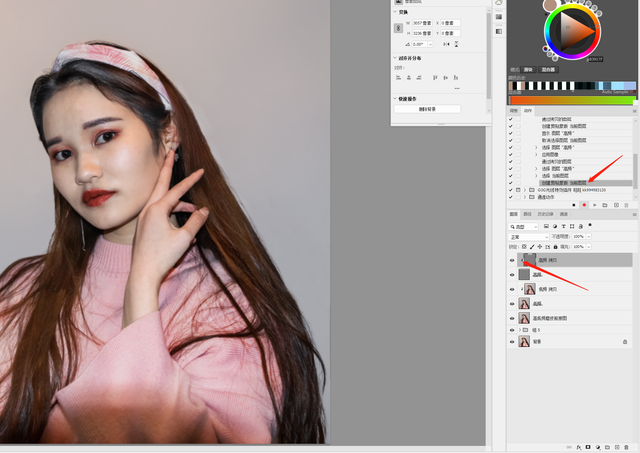This screenshot has height=453, width=640.
Task: Add a layer style with fx icon
Action: [578, 447]
